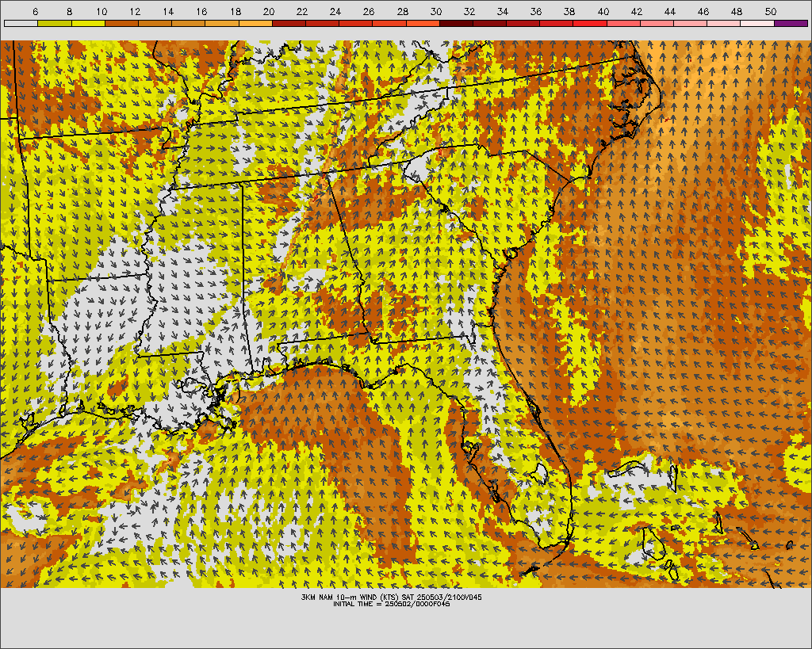Select the 40 value on the color scale
The image size is (812, 649).
click(603, 12)
